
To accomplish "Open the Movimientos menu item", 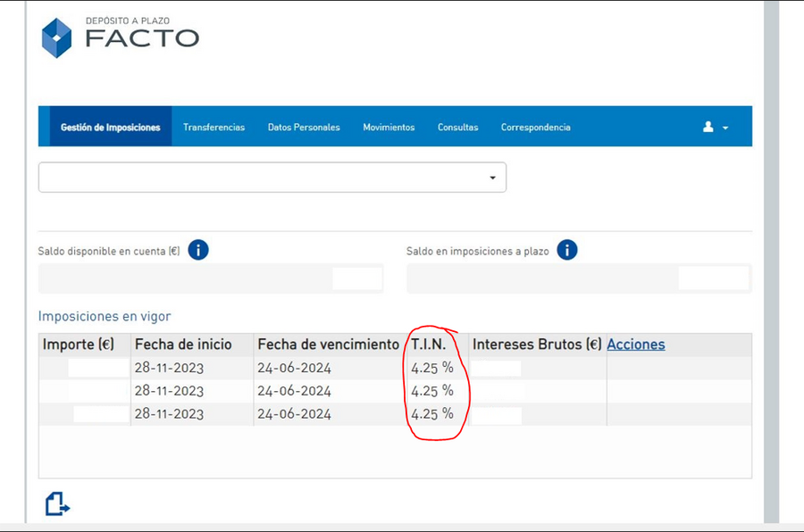I will click(x=389, y=127).
